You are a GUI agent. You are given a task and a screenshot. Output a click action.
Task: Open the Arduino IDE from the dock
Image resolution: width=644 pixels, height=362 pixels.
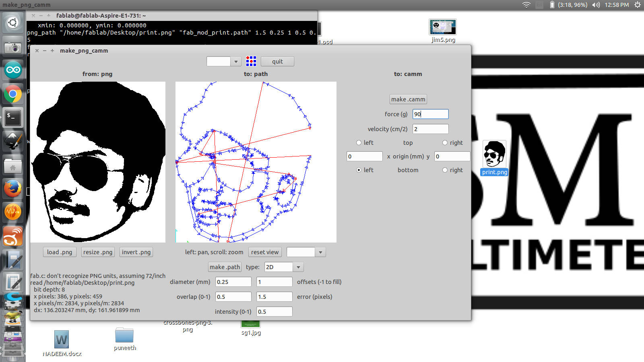click(x=13, y=70)
